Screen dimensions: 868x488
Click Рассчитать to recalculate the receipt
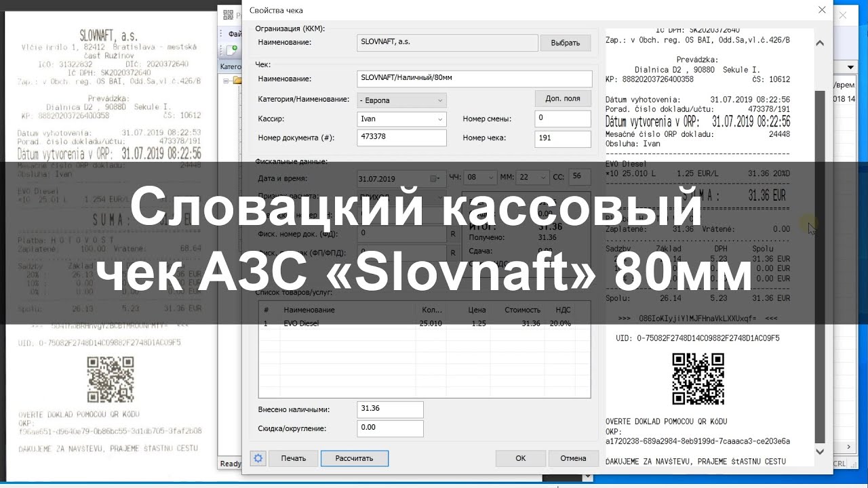[x=355, y=458]
